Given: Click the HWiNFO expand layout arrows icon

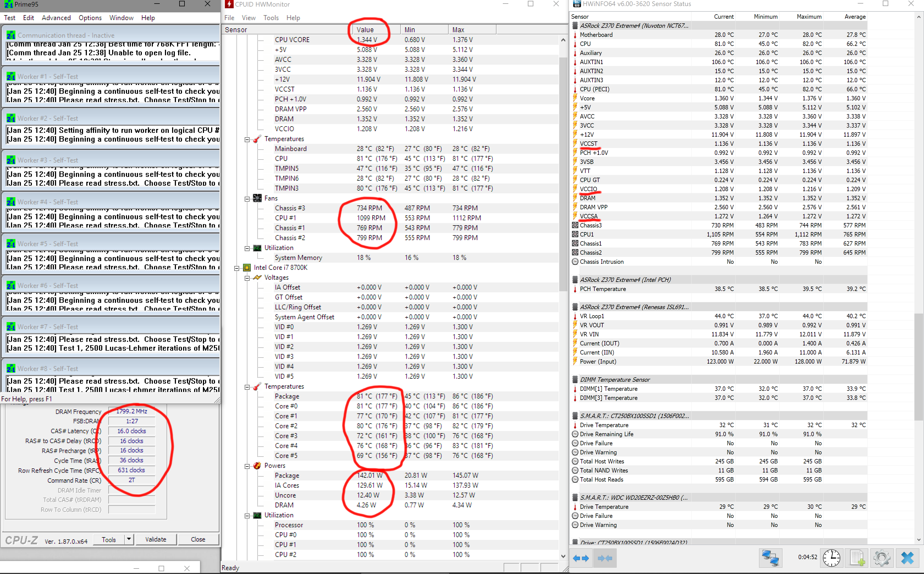Looking at the screenshot, I should [581, 558].
